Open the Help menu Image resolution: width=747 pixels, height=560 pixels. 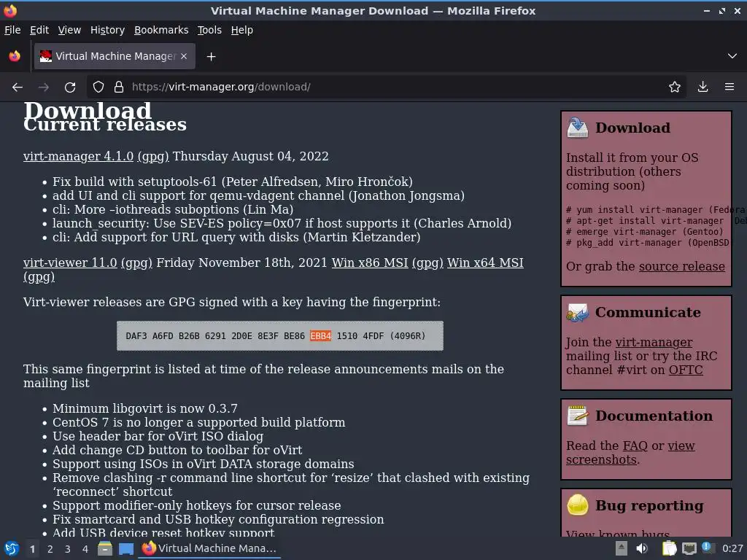click(x=242, y=30)
